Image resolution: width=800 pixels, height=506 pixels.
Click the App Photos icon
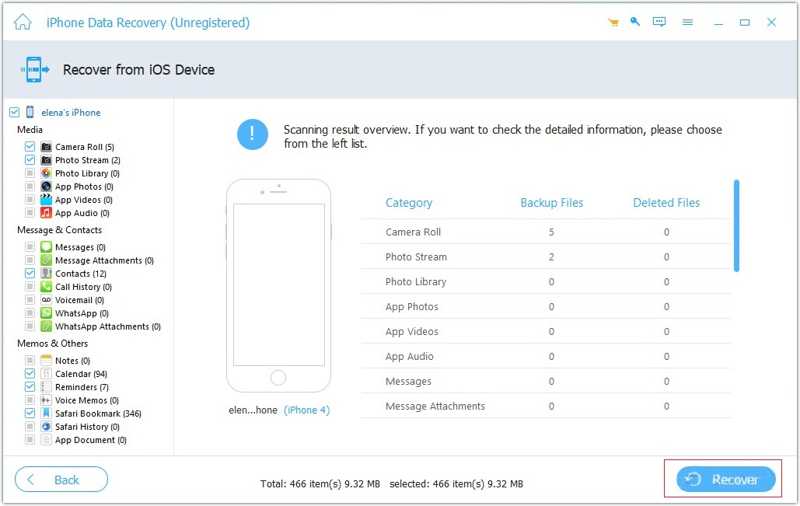click(x=46, y=187)
